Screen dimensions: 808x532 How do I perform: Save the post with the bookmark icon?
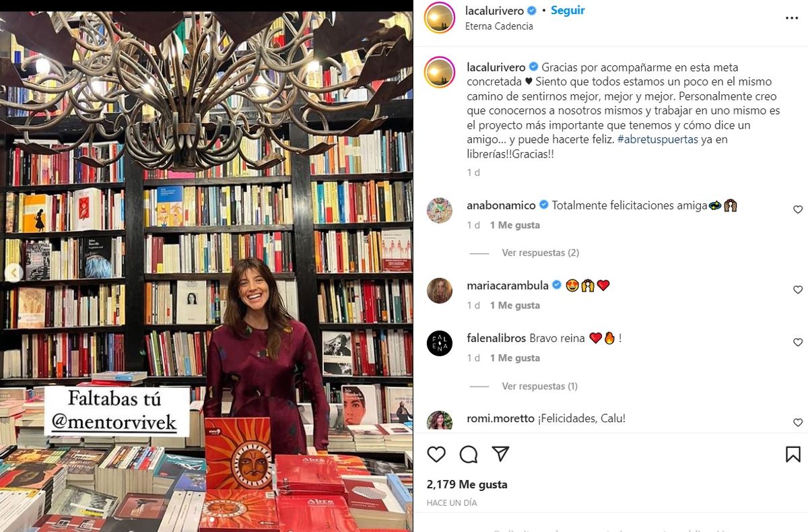point(793,455)
